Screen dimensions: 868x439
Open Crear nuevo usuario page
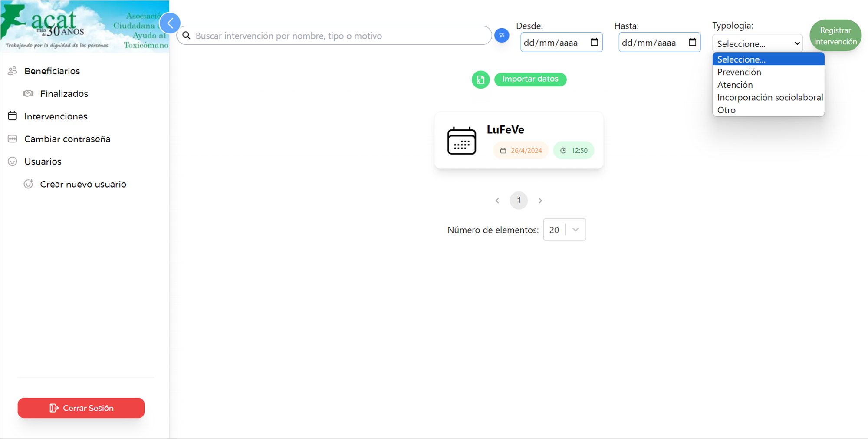(83, 184)
